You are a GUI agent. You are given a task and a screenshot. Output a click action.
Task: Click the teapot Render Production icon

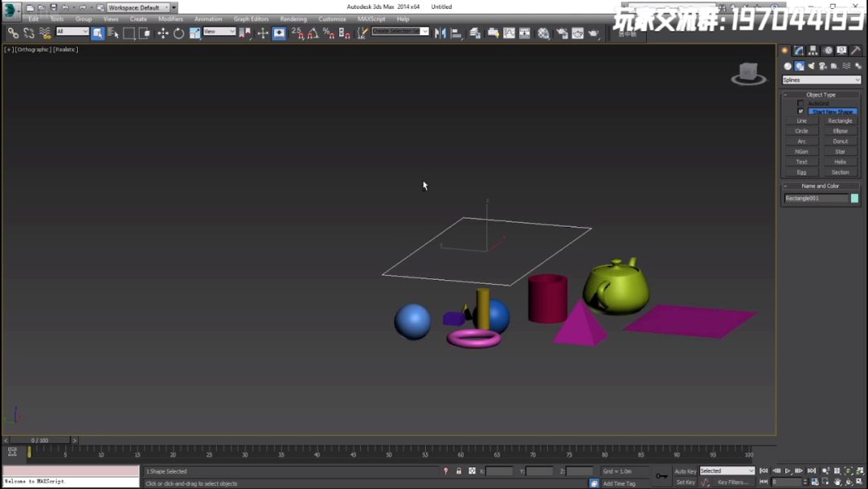(x=593, y=33)
